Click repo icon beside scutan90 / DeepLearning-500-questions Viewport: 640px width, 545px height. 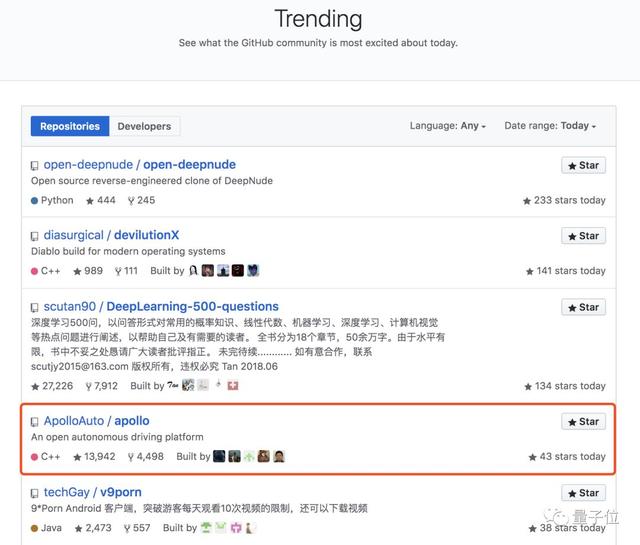[35, 307]
